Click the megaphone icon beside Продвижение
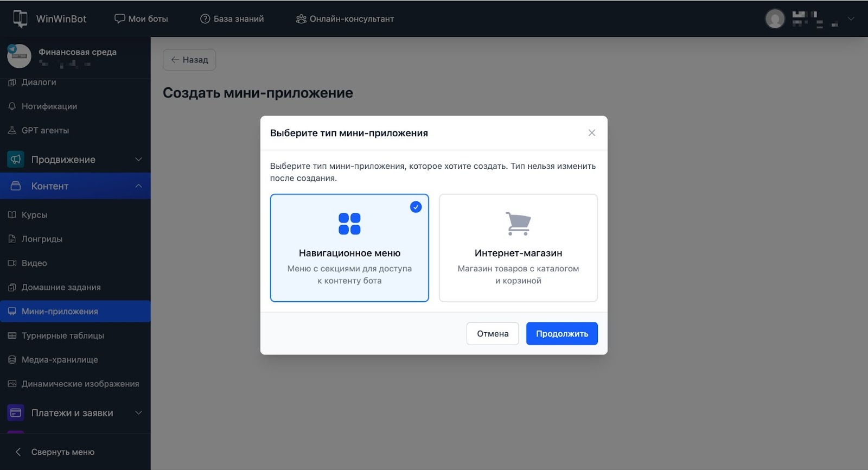 pyautogui.click(x=16, y=160)
